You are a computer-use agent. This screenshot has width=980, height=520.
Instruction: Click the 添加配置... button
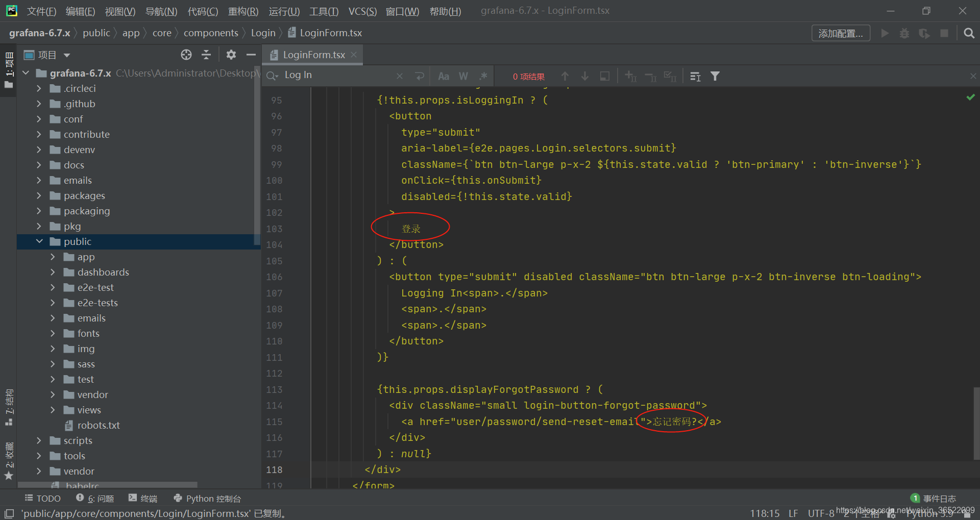[841, 33]
